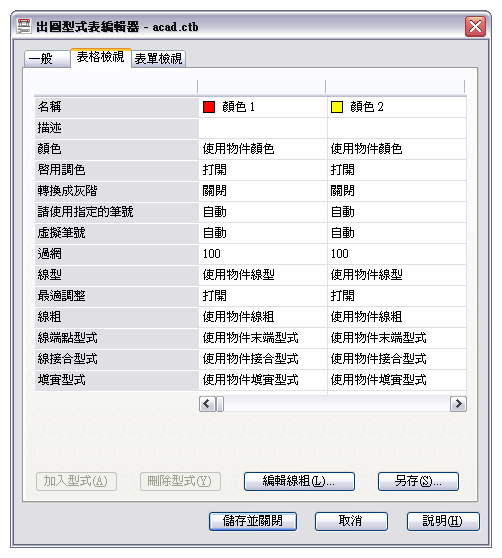The width and height of the screenshot is (502, 558).
Task: Click the 編輯線粗(L)... button
Action: 299,481
